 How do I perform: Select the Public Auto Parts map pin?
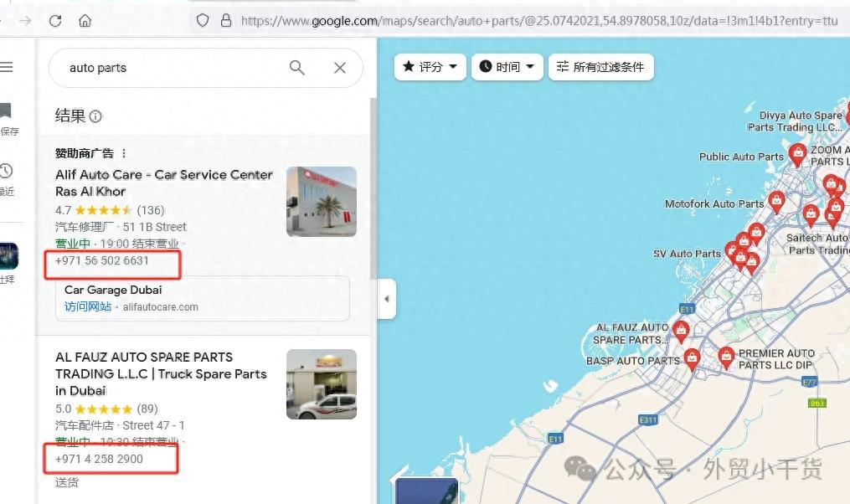pos(797,154)
